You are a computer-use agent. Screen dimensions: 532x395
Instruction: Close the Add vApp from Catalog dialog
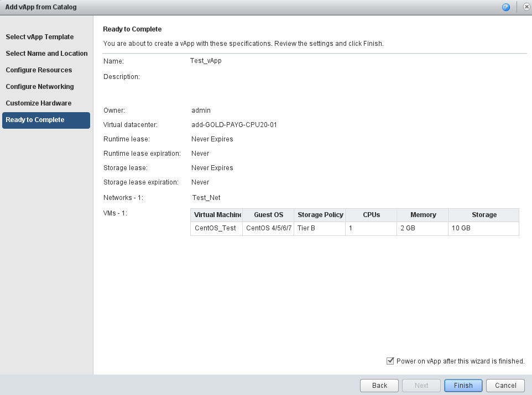(526, 7)
